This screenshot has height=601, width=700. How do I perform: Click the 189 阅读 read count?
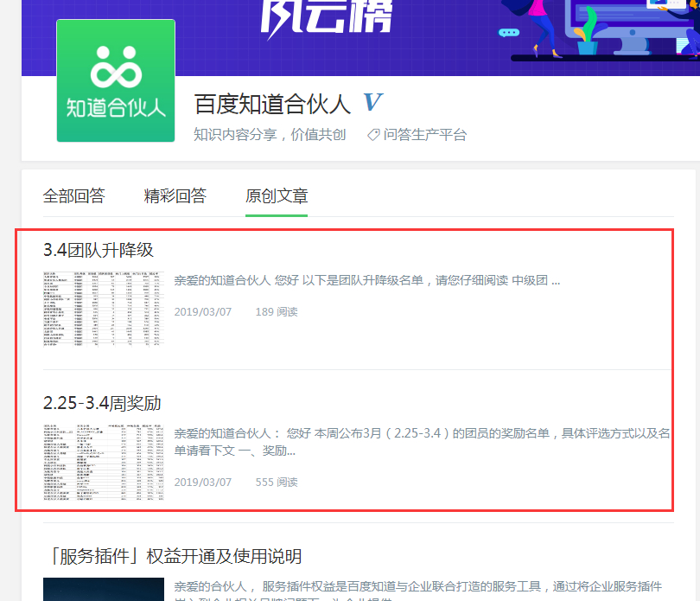tap(277, 312)
